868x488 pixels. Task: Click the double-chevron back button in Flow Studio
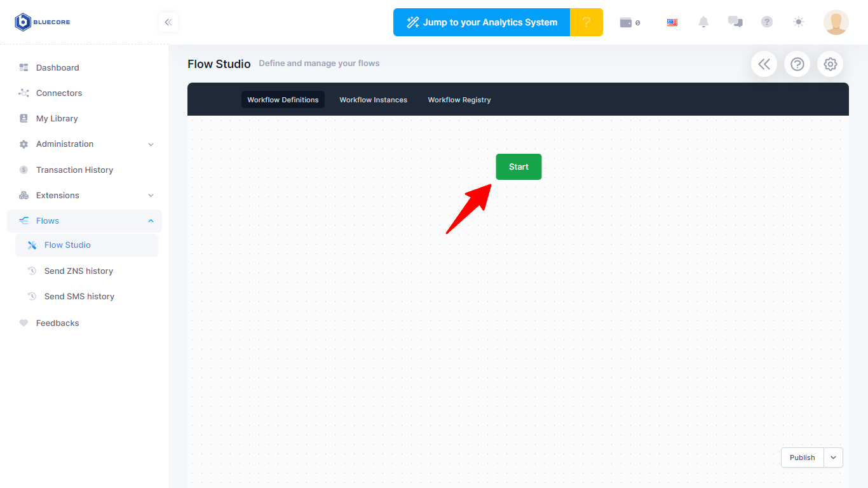point(764,64)
